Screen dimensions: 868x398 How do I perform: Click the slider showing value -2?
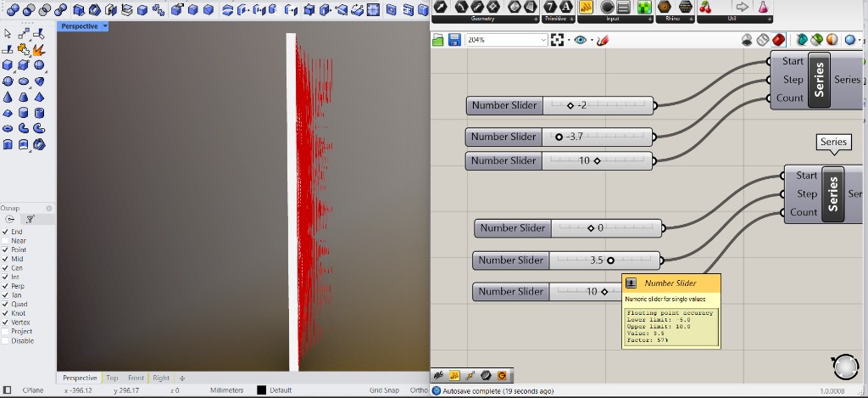tap(559, 105)
